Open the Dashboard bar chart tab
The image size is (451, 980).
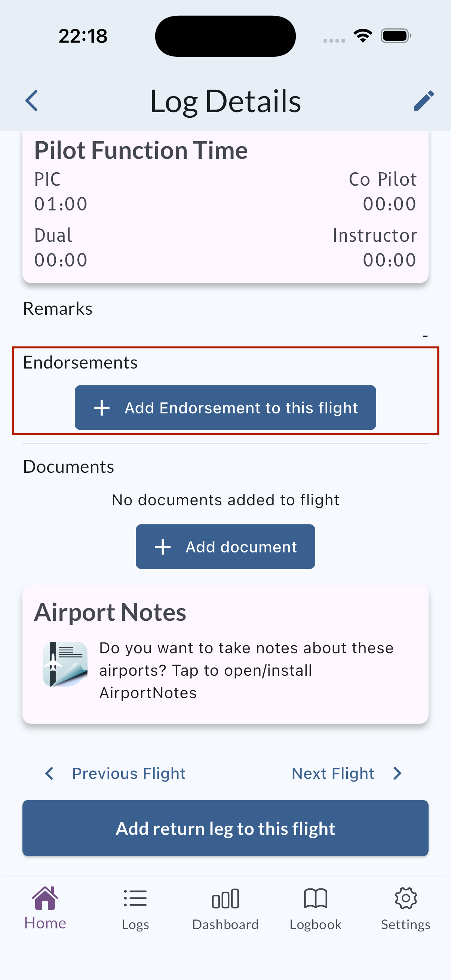[225, 909]
